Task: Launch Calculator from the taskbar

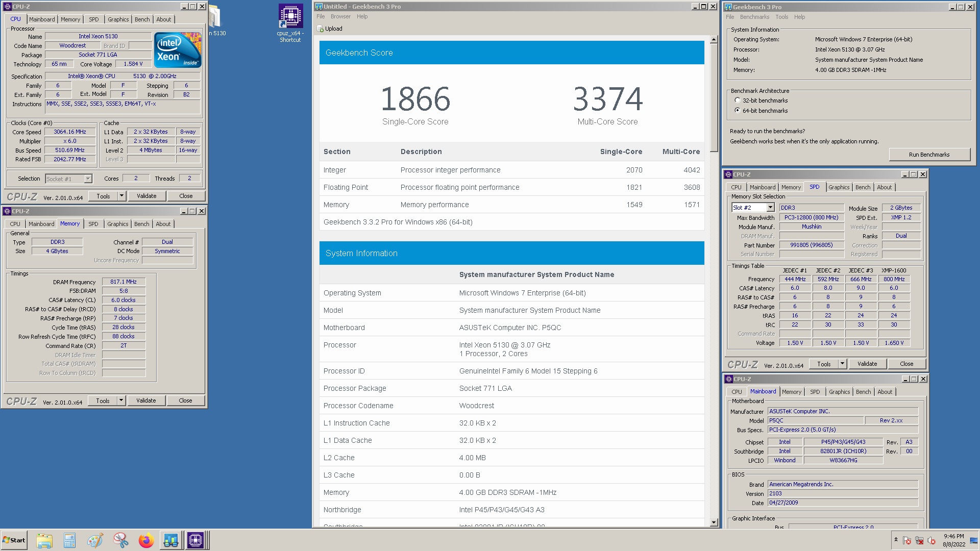Action: point(69,540)
